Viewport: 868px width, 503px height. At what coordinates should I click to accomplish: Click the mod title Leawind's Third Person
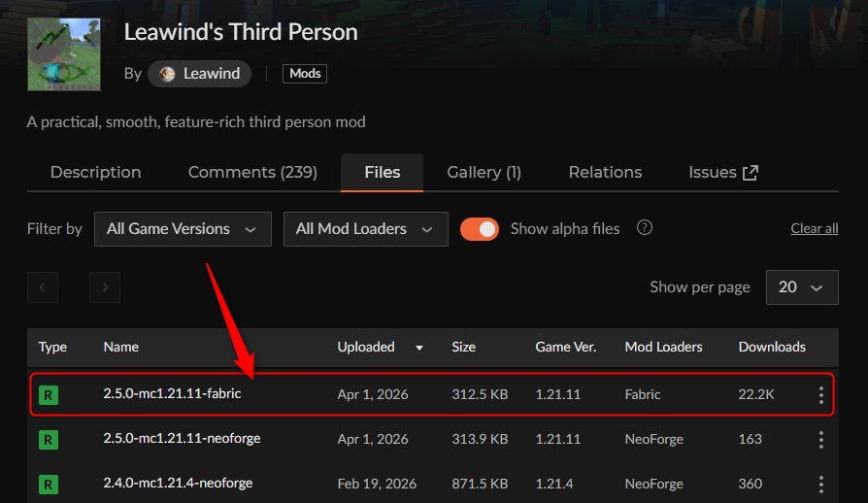coord(241,32)
